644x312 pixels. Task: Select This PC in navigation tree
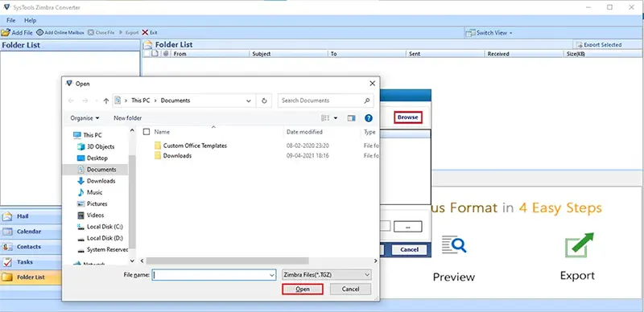pos(93,135)
